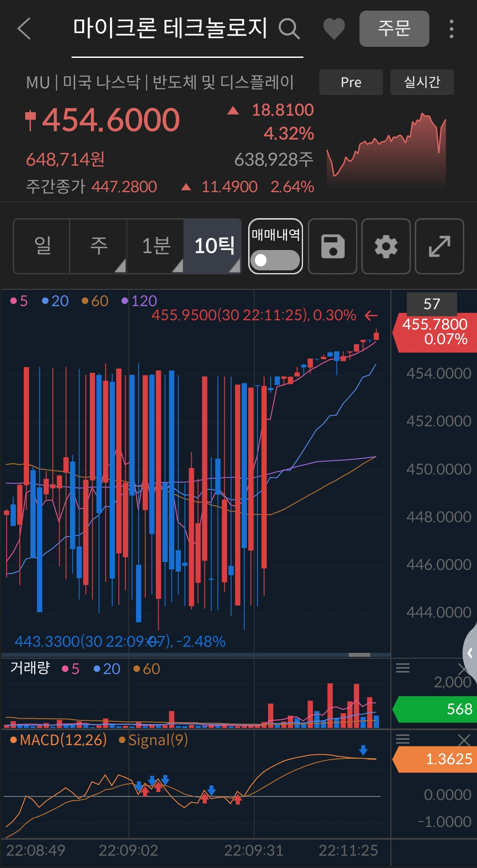Add Micron to favorites with heart icon
The height and width of the screenshot is (868, 477).
(x=334, y=29)
